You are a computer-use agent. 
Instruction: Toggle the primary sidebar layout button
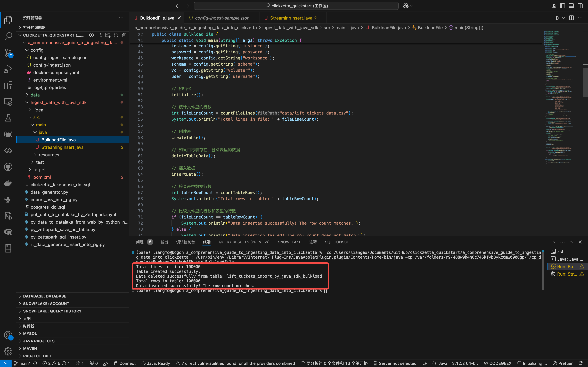click(562, 6)
